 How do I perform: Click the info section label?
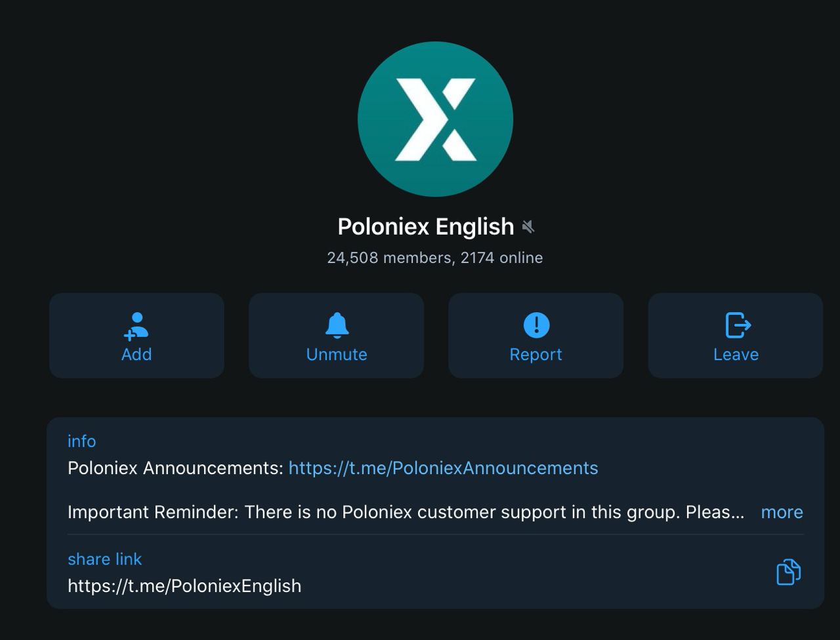[81, 441]
